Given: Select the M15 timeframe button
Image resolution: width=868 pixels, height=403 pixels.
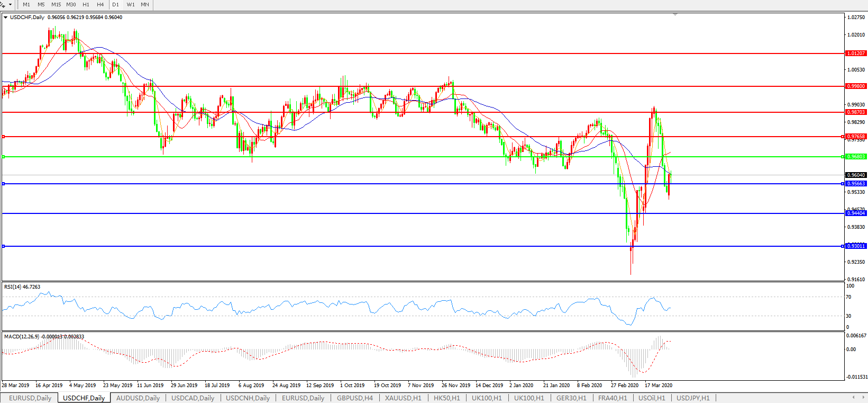Looking at the screenshot, I should pos(56,5).
